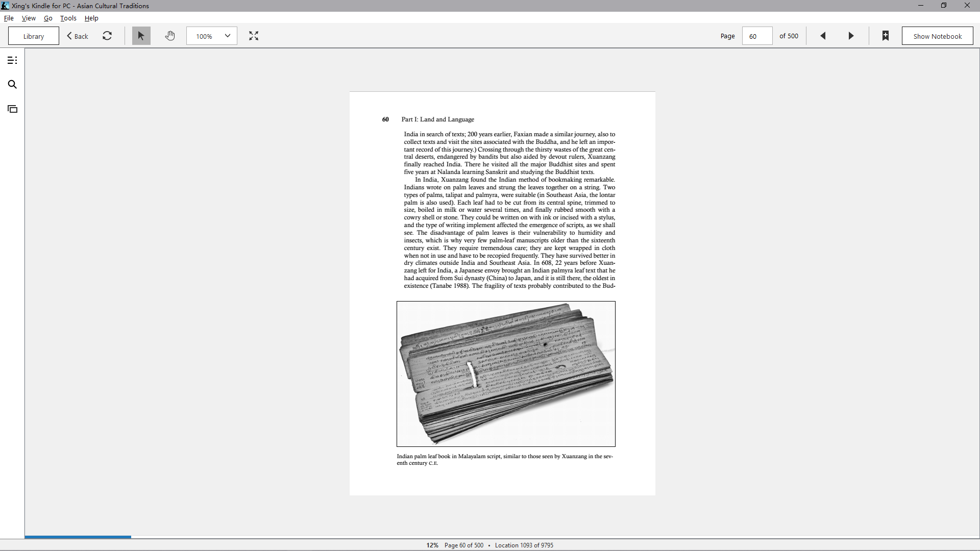Click the image caption about Malayalam script
This screenshot has width=980, height=551.
[x=505, y=460]
